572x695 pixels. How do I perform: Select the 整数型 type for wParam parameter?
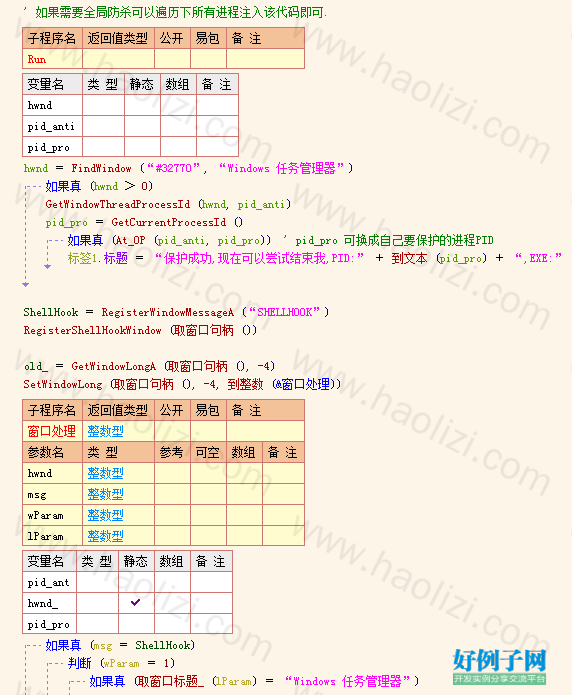(106, 515)
